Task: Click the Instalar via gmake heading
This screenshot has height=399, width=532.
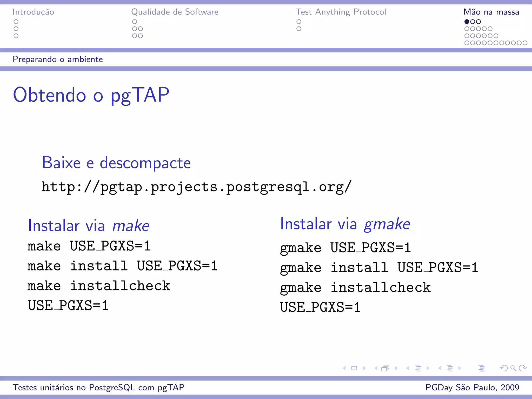Action: coord(345,224)
